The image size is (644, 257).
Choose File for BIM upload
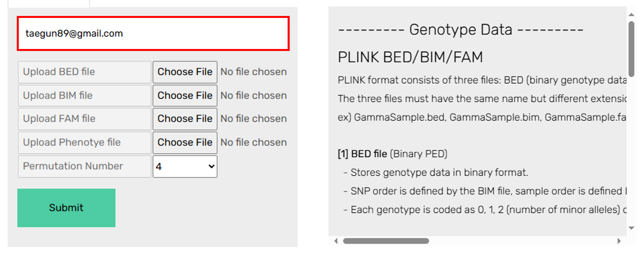(x=185, y=96)
